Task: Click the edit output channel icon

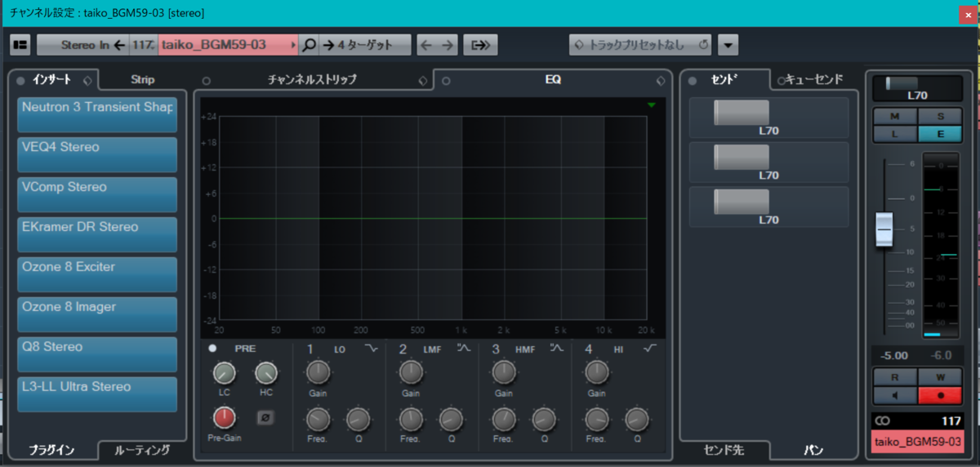Action: point(480,45)
